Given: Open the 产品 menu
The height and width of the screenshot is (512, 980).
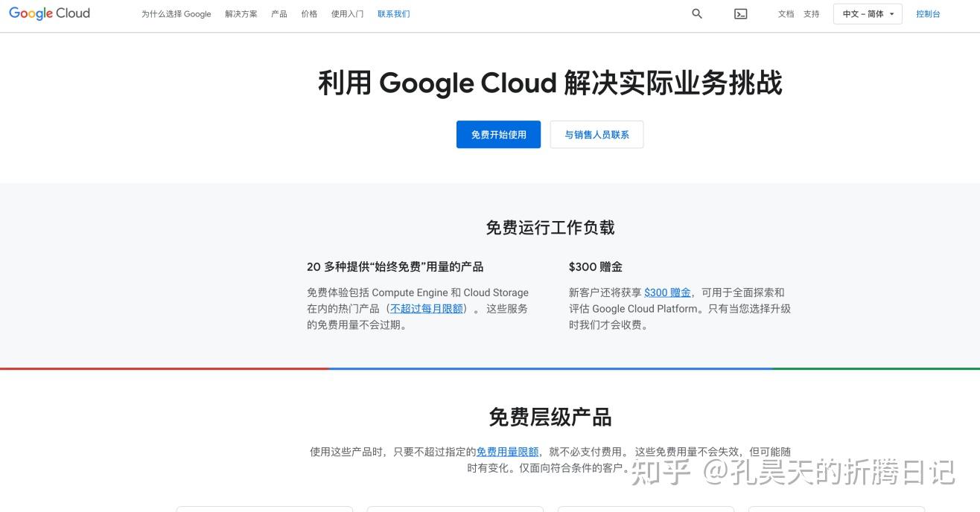Looking at the screenshot, I should point(279,14).
